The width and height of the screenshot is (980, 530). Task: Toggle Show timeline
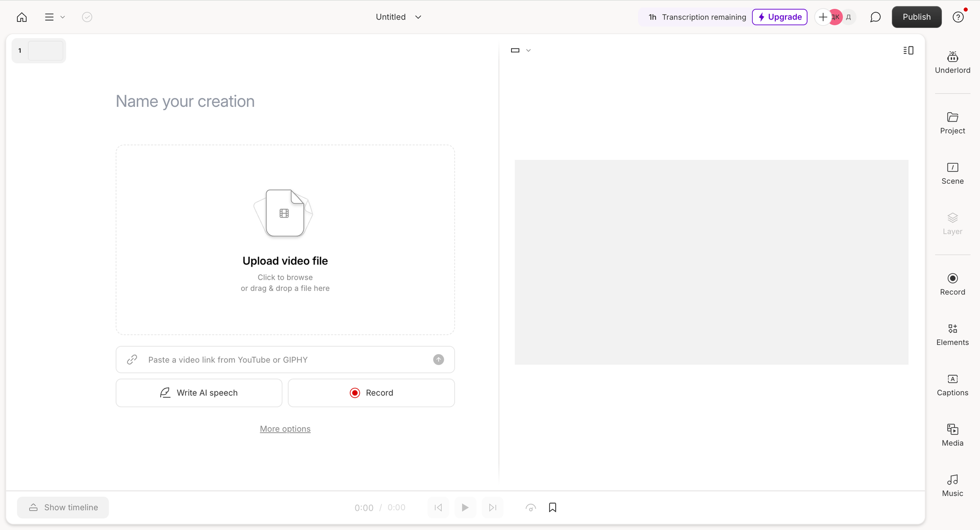pyautogui.click(x=63, y=507)
